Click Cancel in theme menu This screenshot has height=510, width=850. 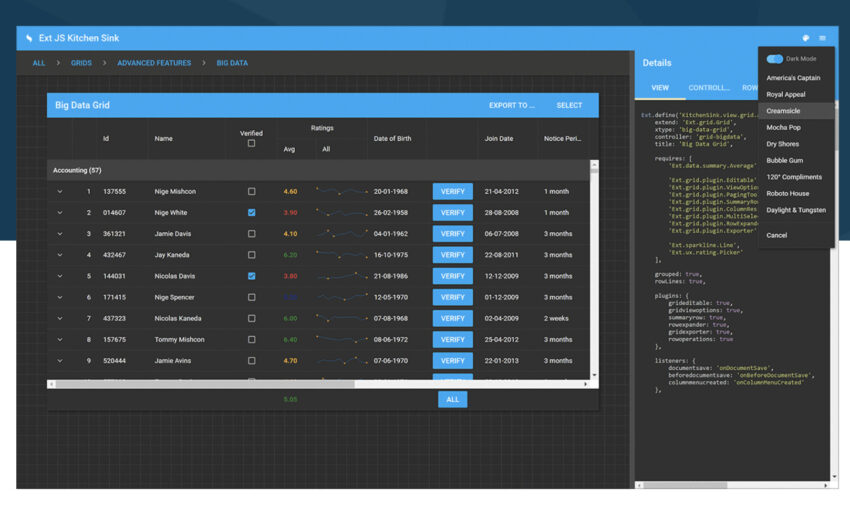point(796,235)
